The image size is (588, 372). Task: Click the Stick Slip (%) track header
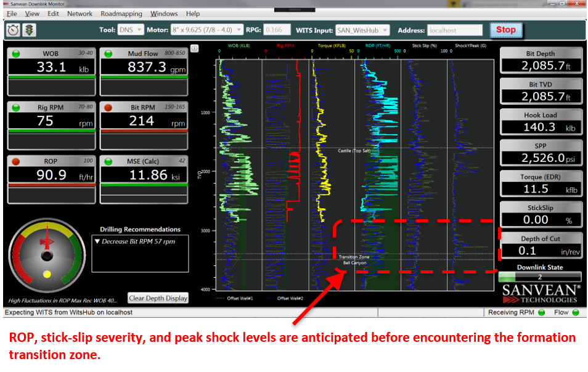tap(425, 46)
